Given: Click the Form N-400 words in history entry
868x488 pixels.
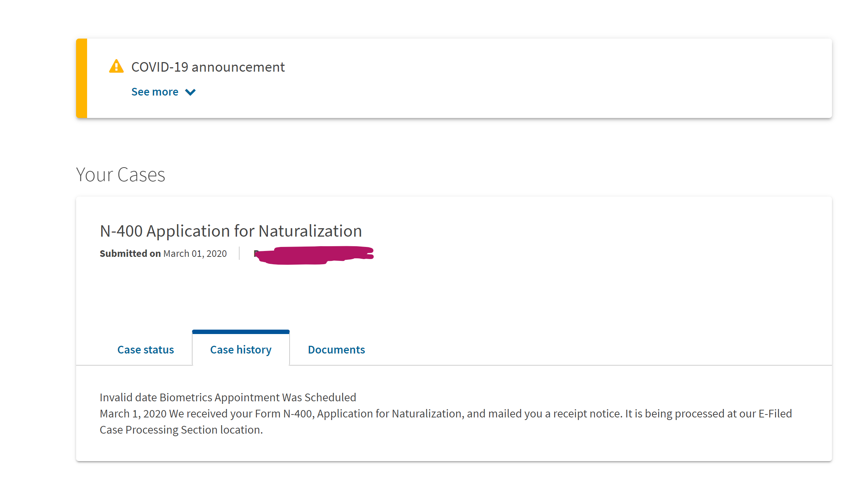Looking at the screenshot, I should [283, 413].
